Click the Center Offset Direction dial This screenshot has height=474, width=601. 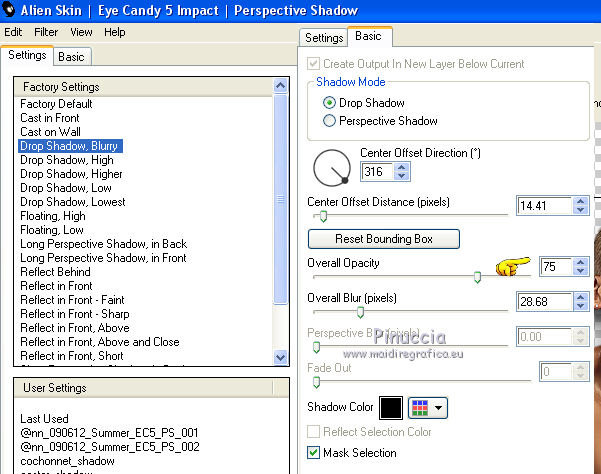pyautogui.click(x=332, y=167)
